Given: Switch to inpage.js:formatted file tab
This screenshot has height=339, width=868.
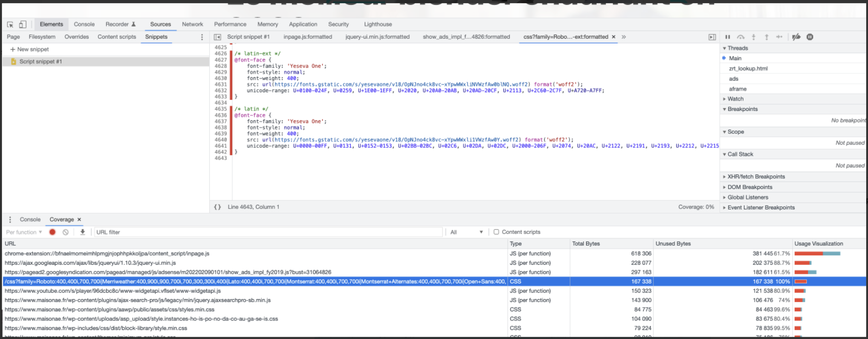Looking at the screenshot, I should [x=308, y=37].
